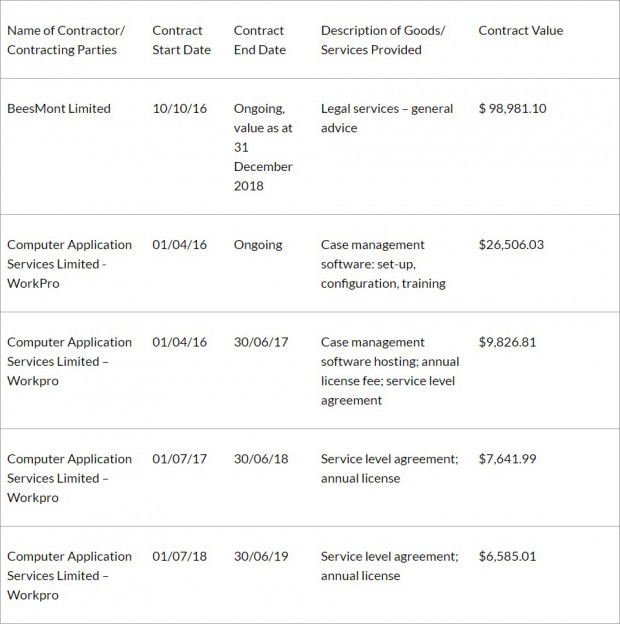Image resolution: width=620 pixels, height=624 pixels.
Task: Select the 30/06/19 end date cell
Action: pos(261,556)
